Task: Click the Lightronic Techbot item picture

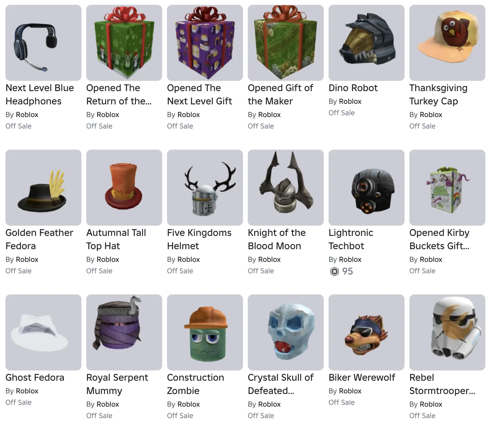Action: 367,188
